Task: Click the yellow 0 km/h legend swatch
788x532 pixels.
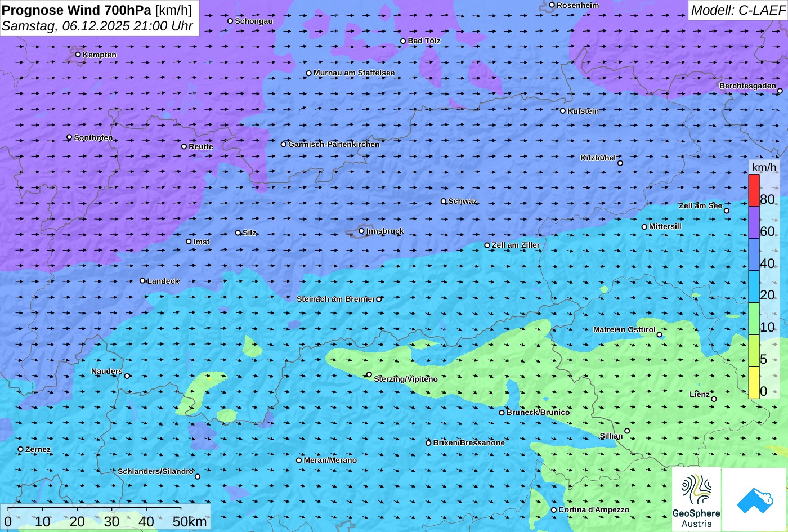Action: click(754, 383)
